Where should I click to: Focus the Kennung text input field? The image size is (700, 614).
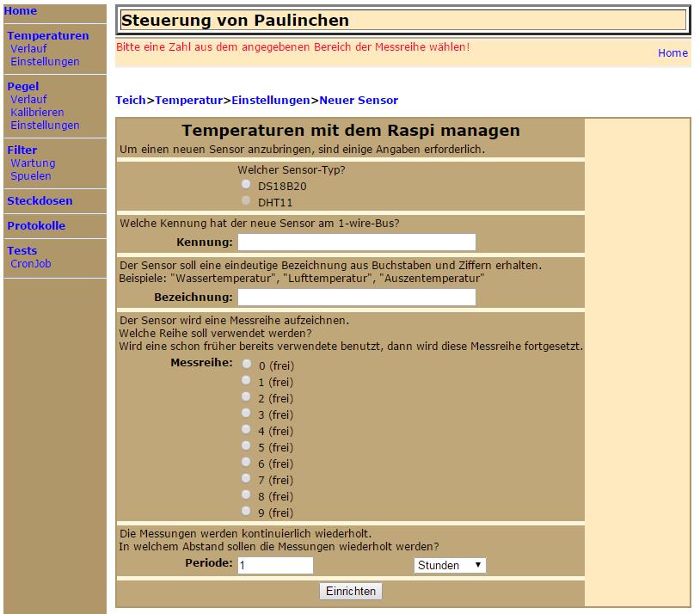tap(356, 243)
